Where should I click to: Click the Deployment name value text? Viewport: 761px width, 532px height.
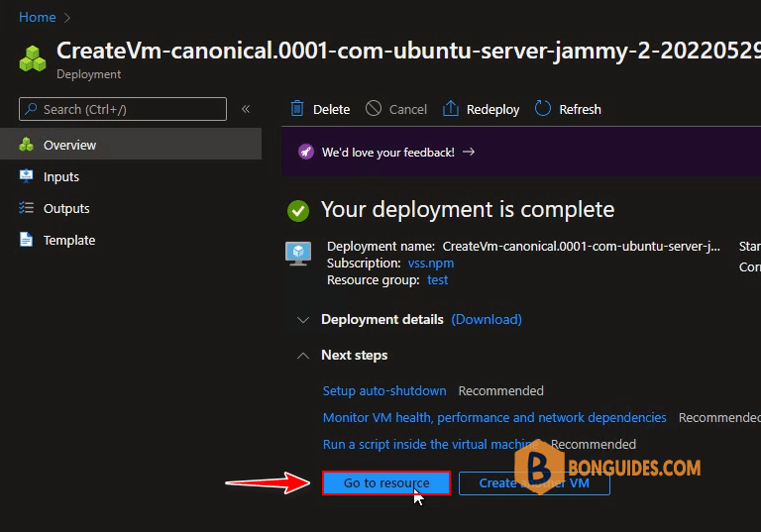(x=581, y=247)
